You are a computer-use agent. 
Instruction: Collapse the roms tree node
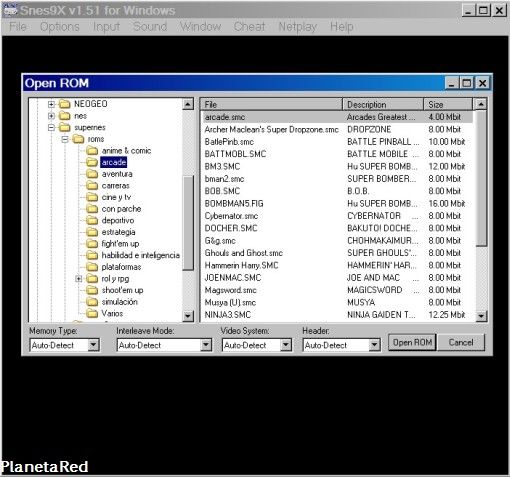coord(65,139)
